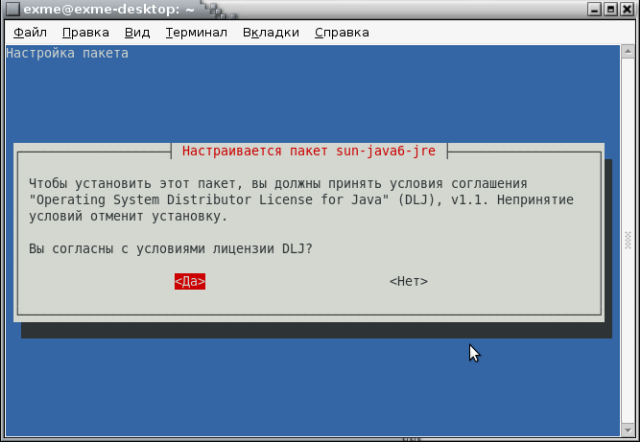Open the Терминал menu
The image size is (640, 442).
tap(196, 32)
